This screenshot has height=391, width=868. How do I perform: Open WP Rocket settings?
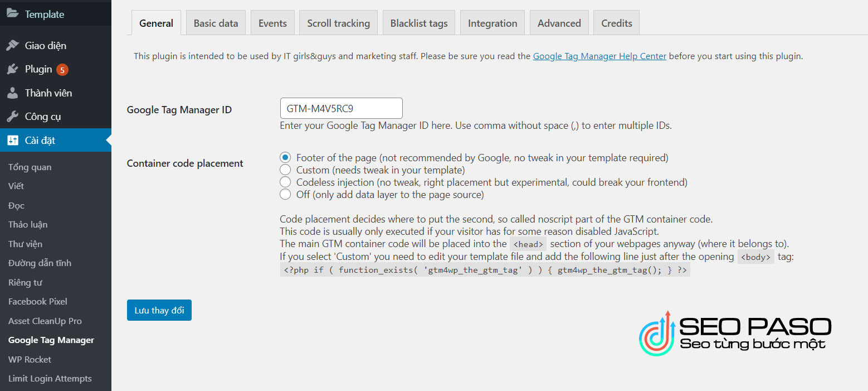click(30, 359)
